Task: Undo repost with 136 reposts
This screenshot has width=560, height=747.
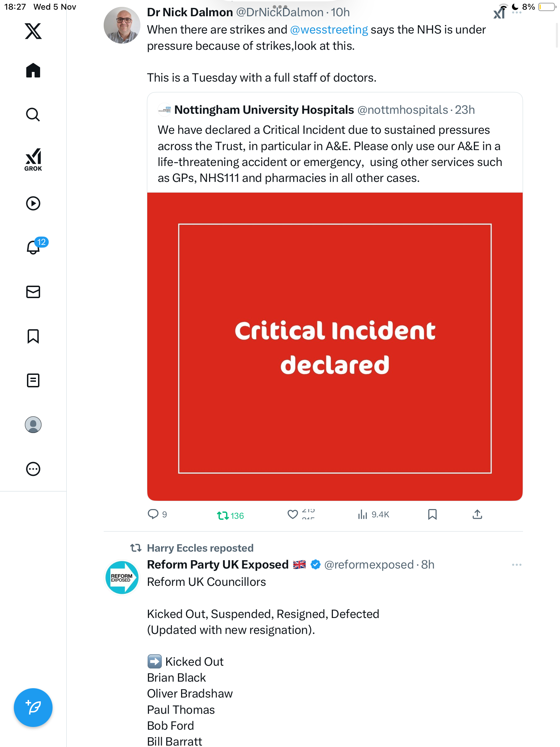Action: tap(223, 516)
